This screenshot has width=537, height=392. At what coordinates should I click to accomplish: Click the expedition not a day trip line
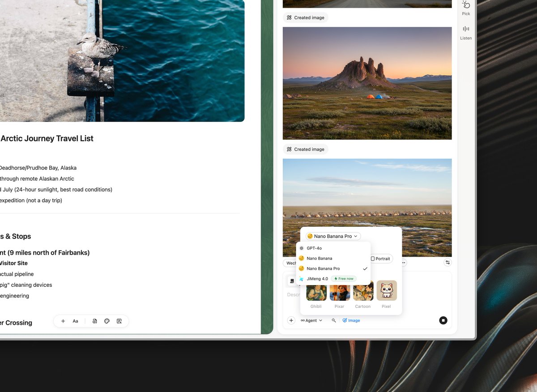31,200
